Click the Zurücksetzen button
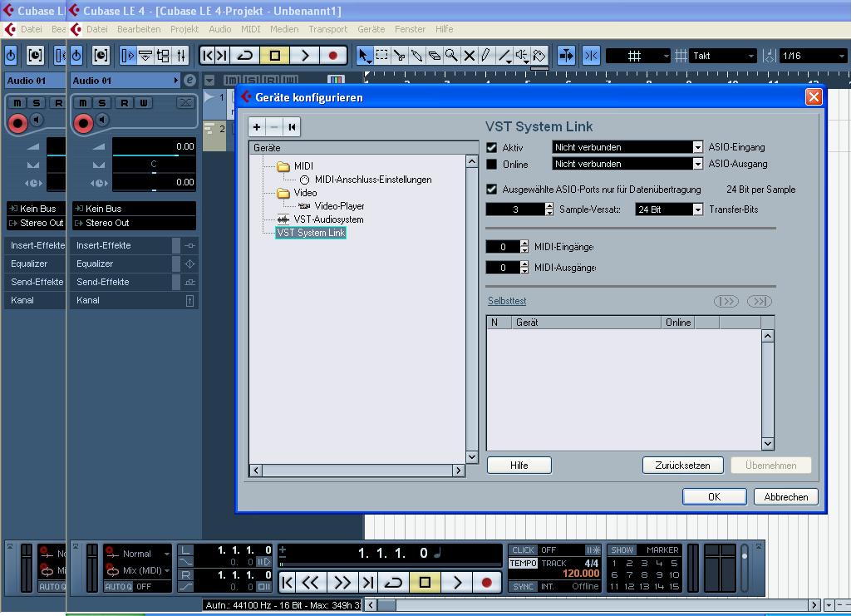Image resolution: width=856 pixels, height=616 pixels. (682, 466)
